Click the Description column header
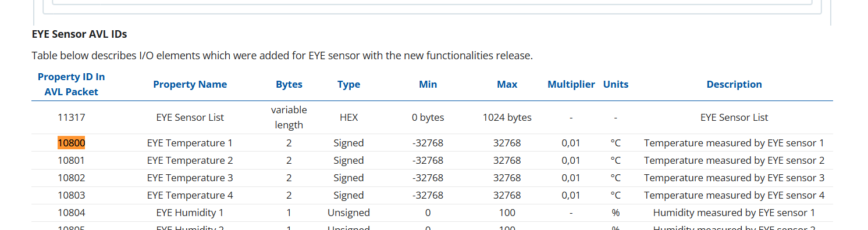 (x=734, y=84)
